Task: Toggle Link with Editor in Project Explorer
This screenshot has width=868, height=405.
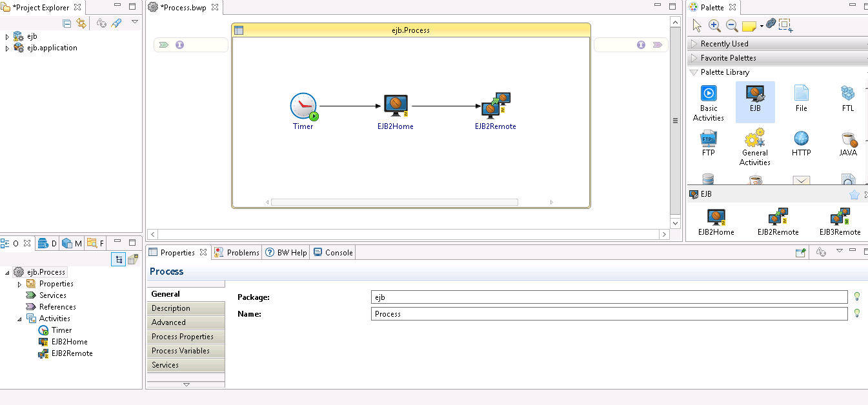Action: point(81,23)
